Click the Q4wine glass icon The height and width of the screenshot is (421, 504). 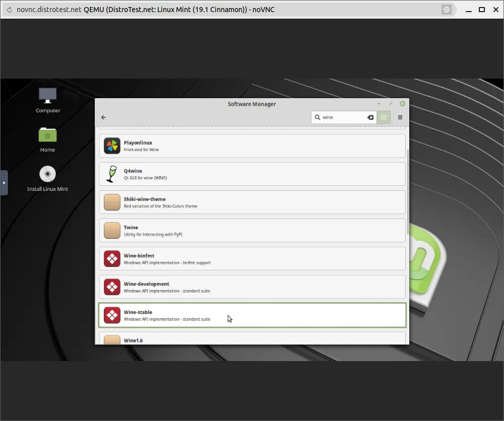[x=112, y=174]
